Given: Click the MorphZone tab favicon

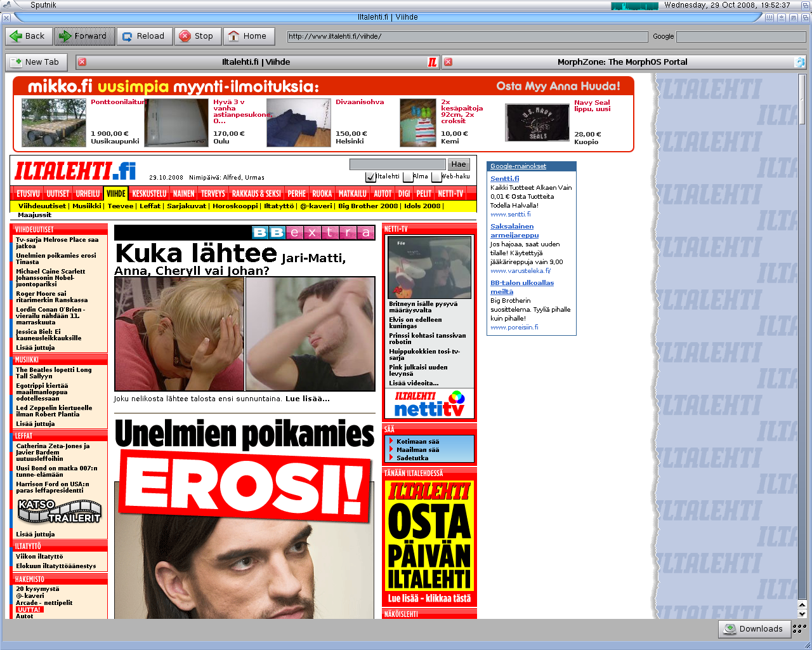Looking at the screenshot, I should [800, 62].
